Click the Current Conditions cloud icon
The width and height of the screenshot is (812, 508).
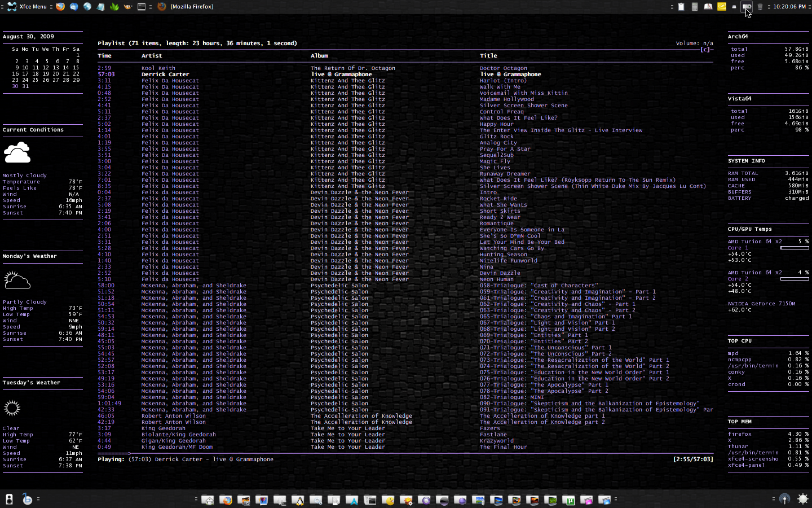click(17, 152)
